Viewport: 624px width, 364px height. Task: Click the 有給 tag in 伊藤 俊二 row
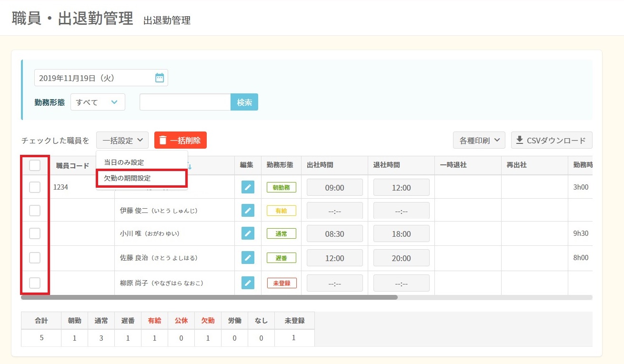[x=282, y=210]
